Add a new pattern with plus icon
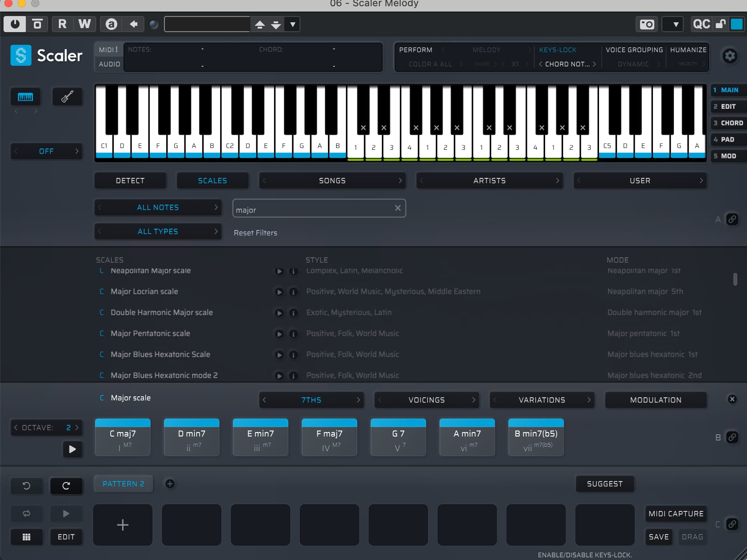747x560 pixels. point(170,484)
